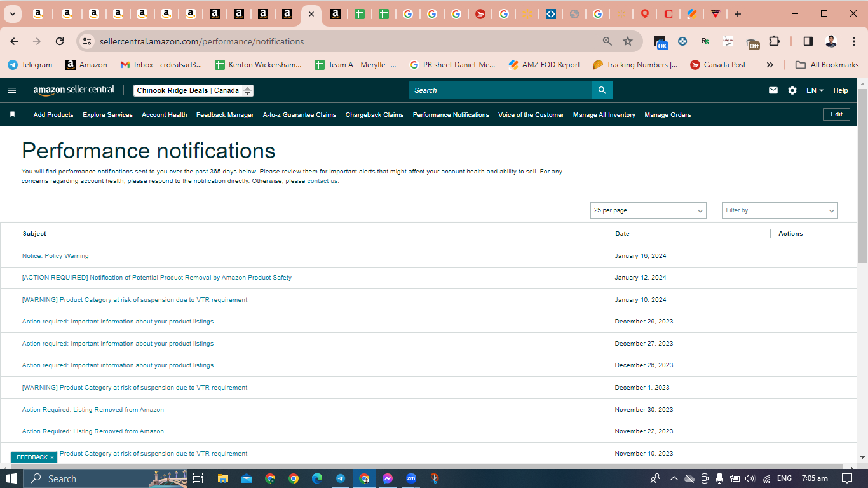
Task: Close the FEEDBACK tab with its X
Action: 52,457
